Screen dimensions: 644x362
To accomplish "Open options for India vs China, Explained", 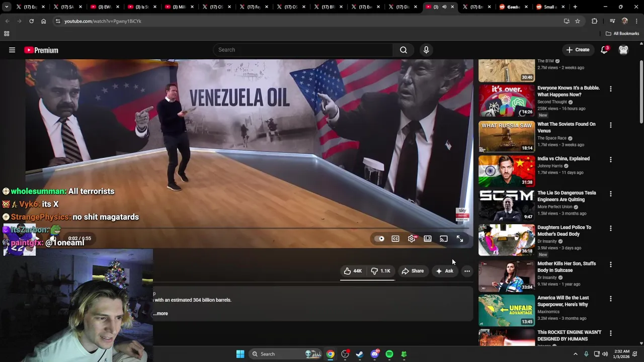I will point(611,160).
